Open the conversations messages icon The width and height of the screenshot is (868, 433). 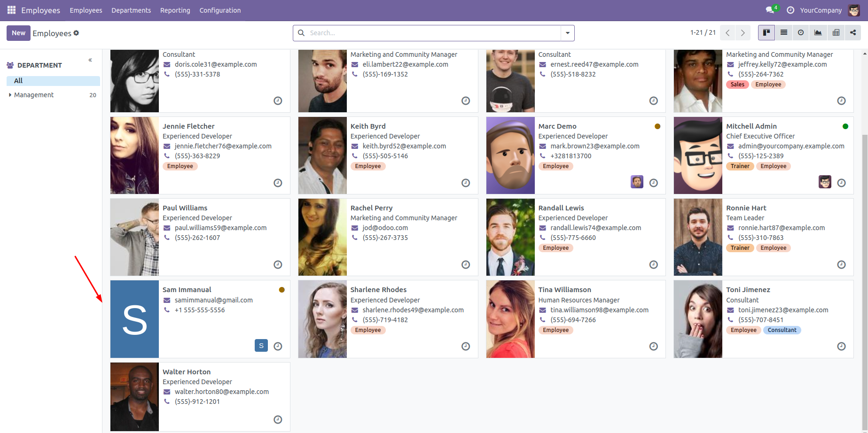pos(770,10)
